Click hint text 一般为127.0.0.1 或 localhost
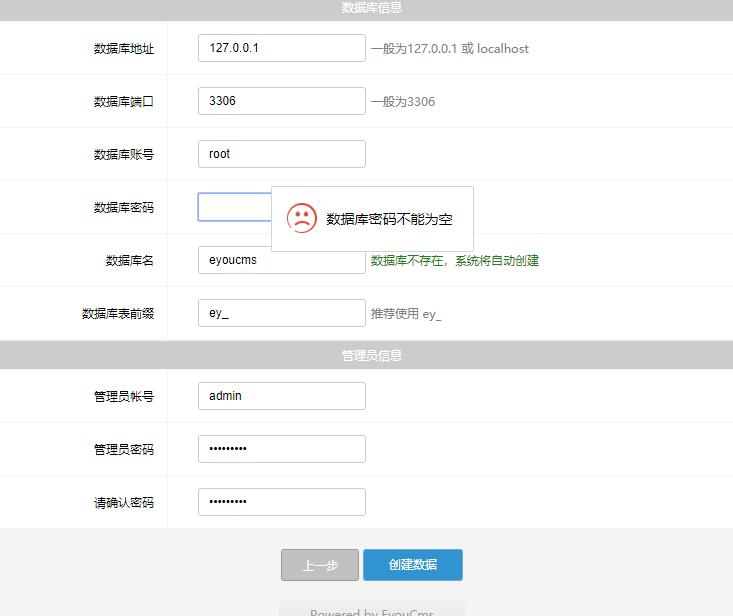This screenshot has width=733, height=616. point(450,49)
